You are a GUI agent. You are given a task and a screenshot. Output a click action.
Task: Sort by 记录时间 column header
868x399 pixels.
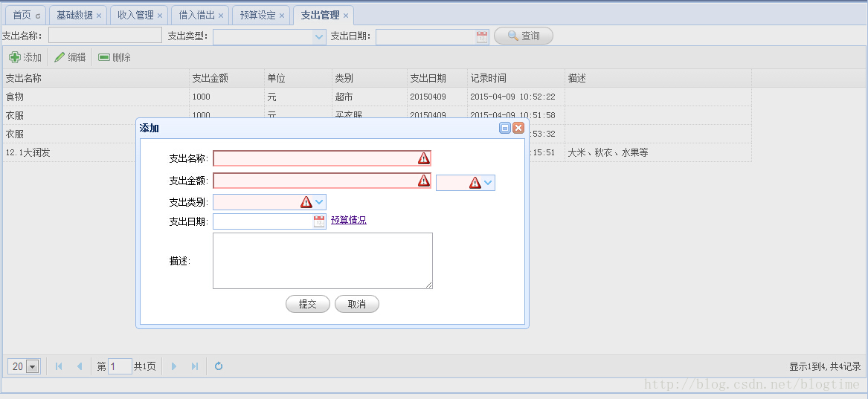(x=516, y=79)
